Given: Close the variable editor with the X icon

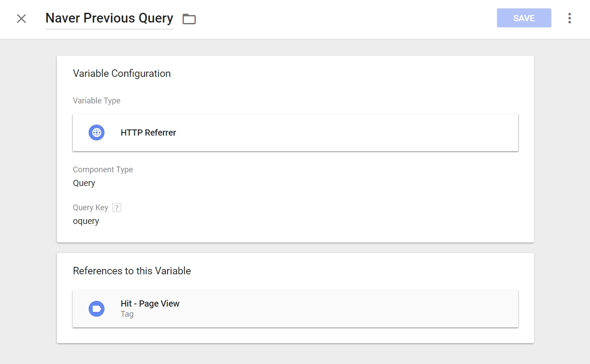Looking at the screenshot, I should click(x=21, y=19).
